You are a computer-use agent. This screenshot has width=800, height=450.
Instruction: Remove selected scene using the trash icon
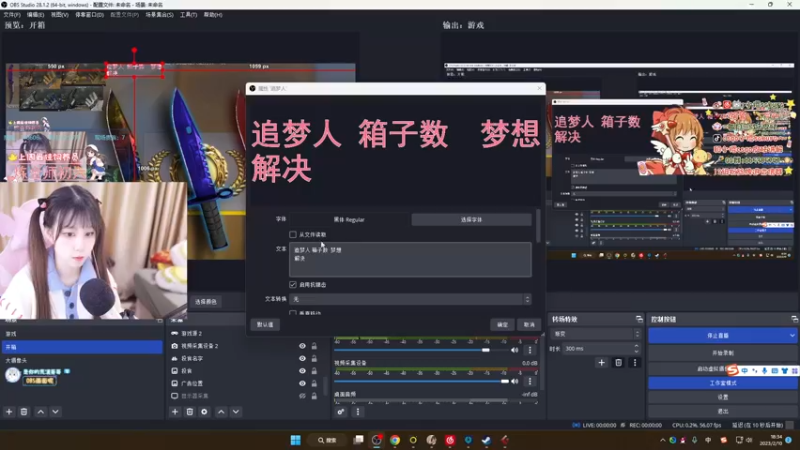click(24, 412)
